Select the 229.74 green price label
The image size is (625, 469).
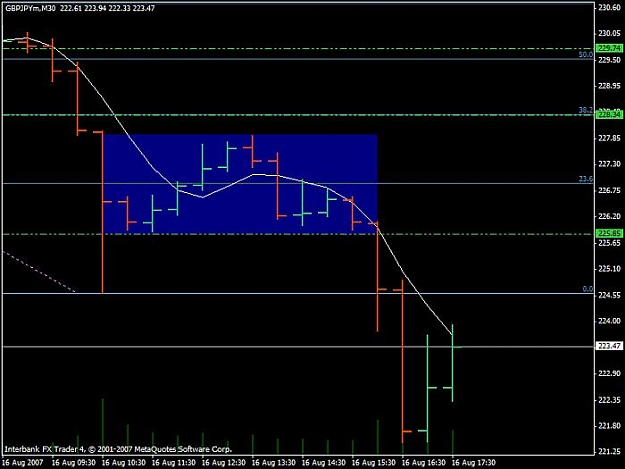tap(609, 48)
